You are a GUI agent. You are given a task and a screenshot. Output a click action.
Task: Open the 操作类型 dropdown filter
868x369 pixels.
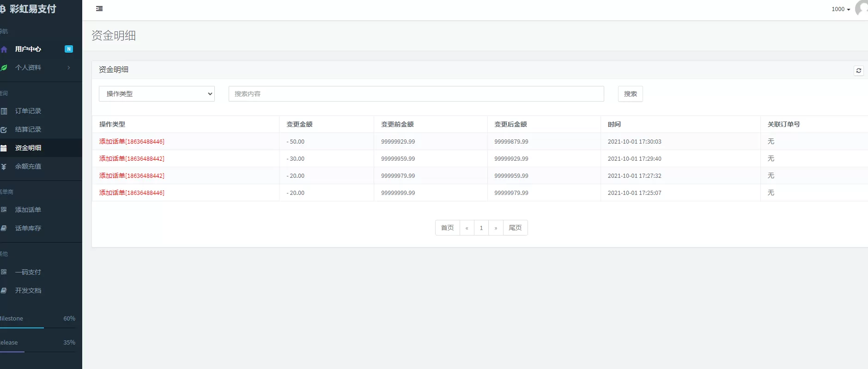pyautogui.click(x=157, y=94)
